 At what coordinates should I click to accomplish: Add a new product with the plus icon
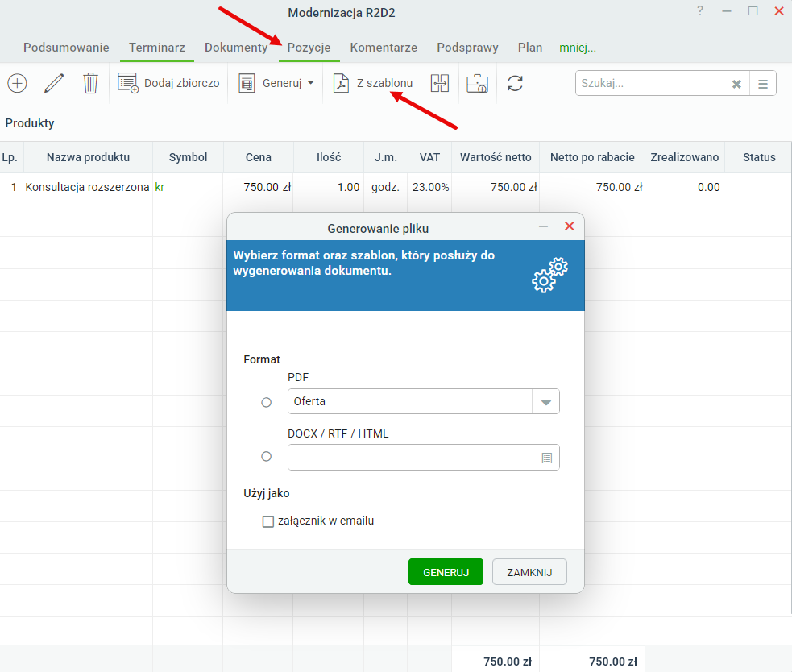17,83
